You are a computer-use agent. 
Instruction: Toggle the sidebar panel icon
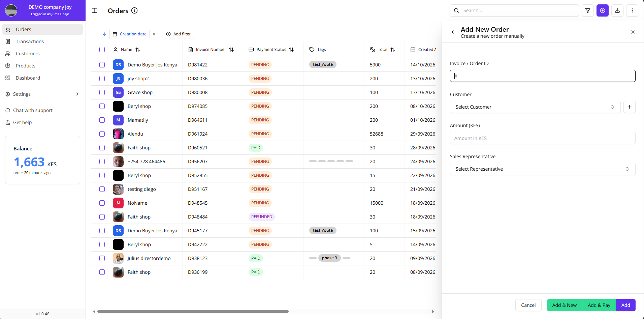[x=95, y=10]
